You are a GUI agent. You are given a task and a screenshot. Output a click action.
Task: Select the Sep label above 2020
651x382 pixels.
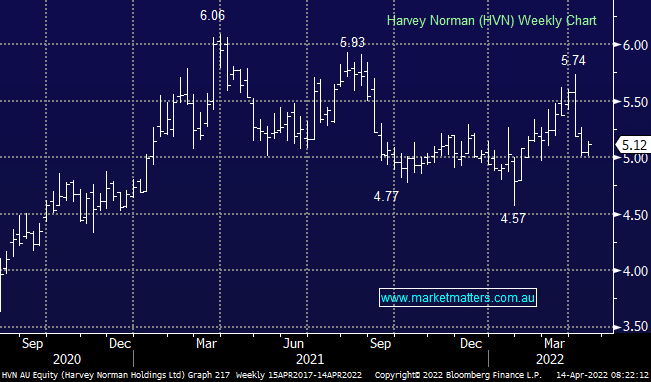click(32, 344)
